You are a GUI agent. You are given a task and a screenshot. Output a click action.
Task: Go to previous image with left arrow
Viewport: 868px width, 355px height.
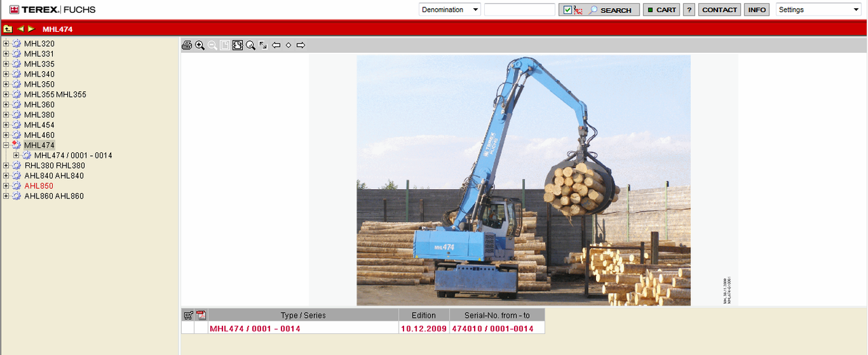276,45
